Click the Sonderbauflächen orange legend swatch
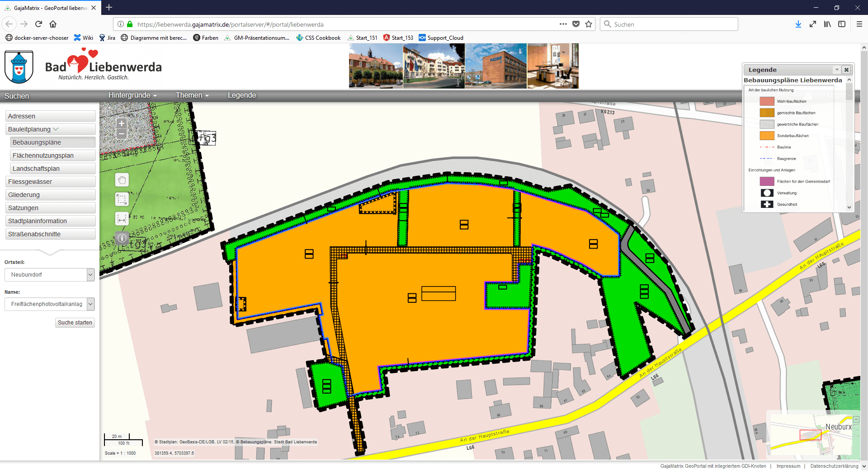Viewport: 868px width, 470px height. pos(767,136)
